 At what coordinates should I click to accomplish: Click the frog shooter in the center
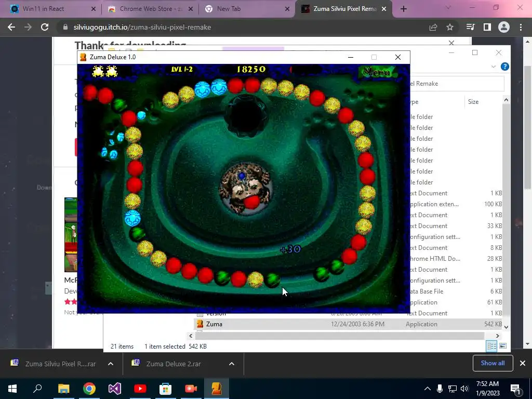245,188
